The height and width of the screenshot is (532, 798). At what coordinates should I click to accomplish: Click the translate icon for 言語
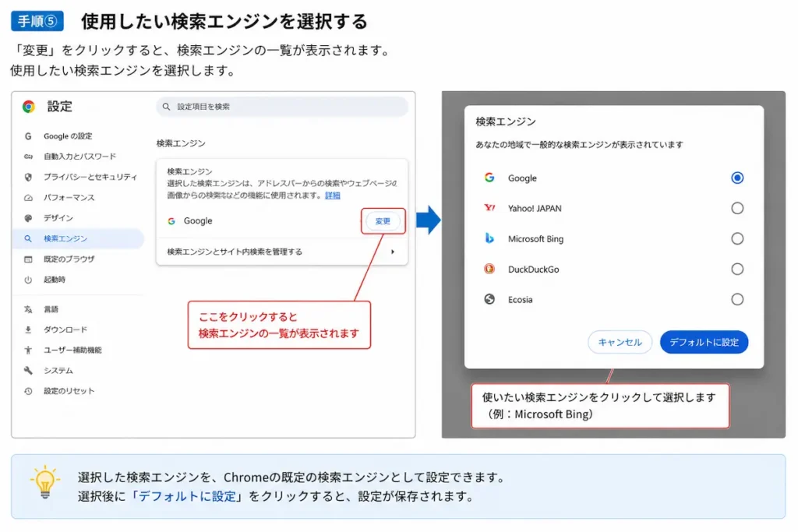(x=28, y=309)
